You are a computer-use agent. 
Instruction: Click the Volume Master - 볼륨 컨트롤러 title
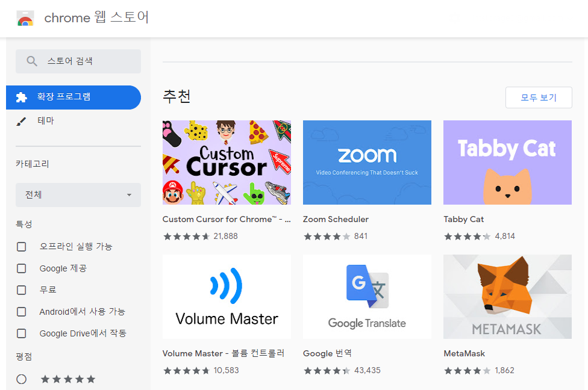tap(224, 353)
